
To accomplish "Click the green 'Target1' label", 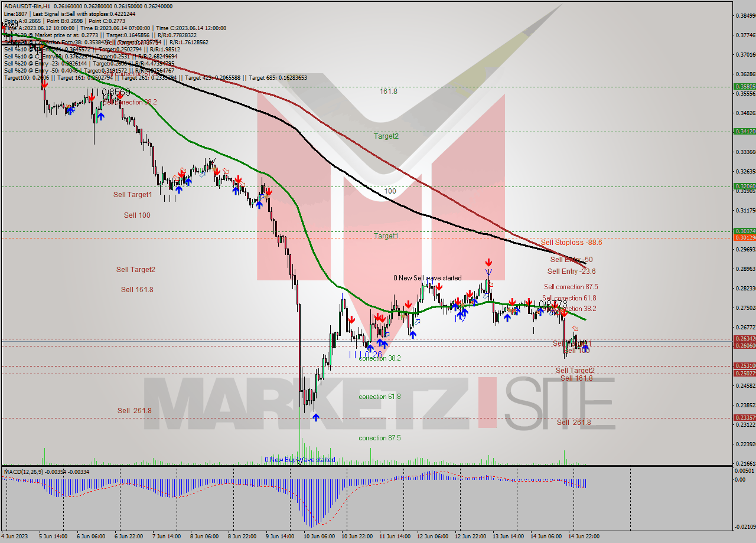I will click(386, 235).
